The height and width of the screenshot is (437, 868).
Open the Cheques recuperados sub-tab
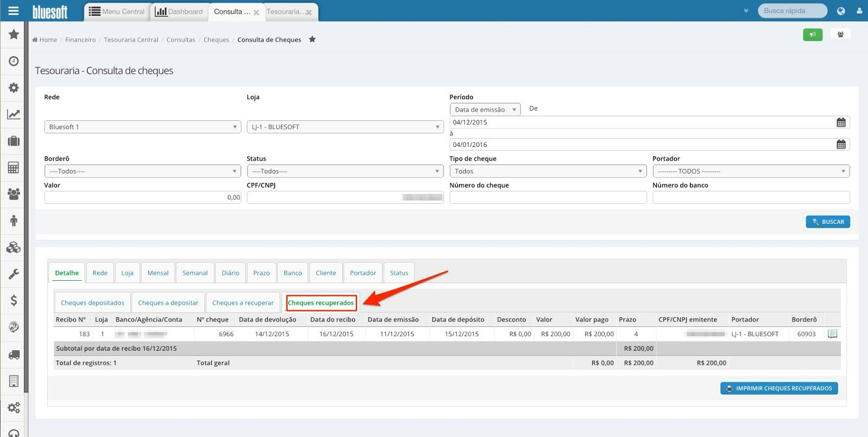click(x=321, y=303)
